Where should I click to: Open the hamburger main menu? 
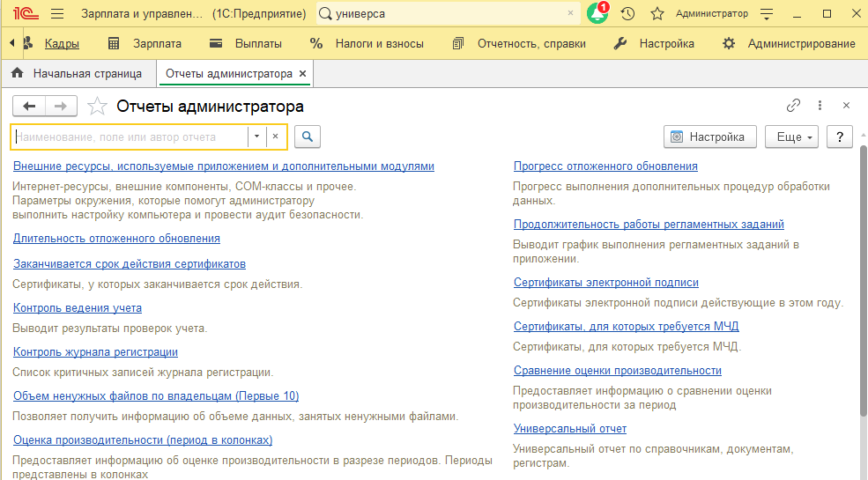click(x=57, y=14)
